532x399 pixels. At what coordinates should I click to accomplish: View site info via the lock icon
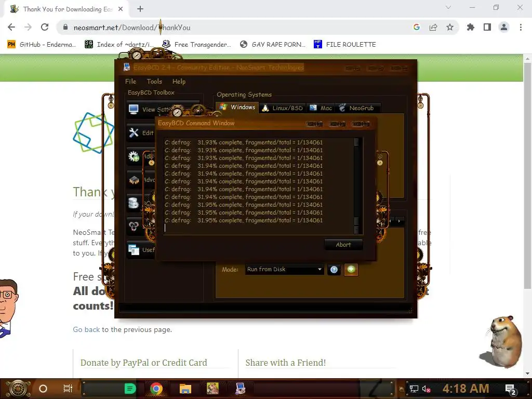[65, 27]
